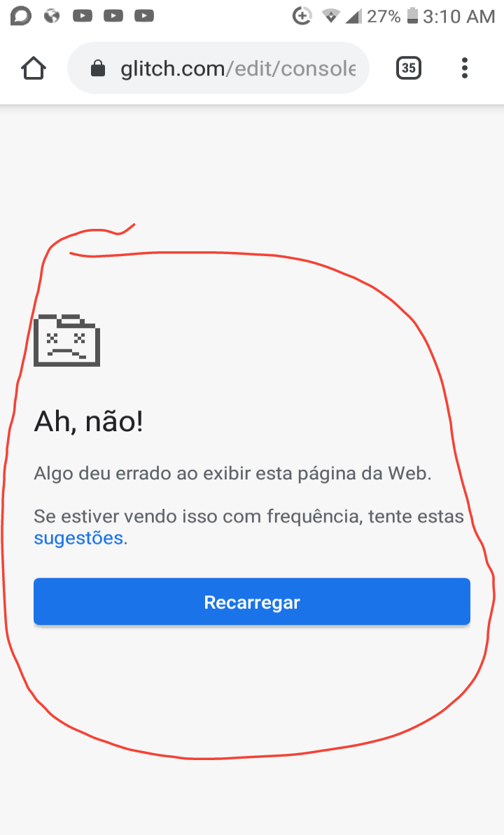Viewport: 504px width, 835px height.
Task: Select the glitch.com/edit/console address bar
Action: coord(218,68)
